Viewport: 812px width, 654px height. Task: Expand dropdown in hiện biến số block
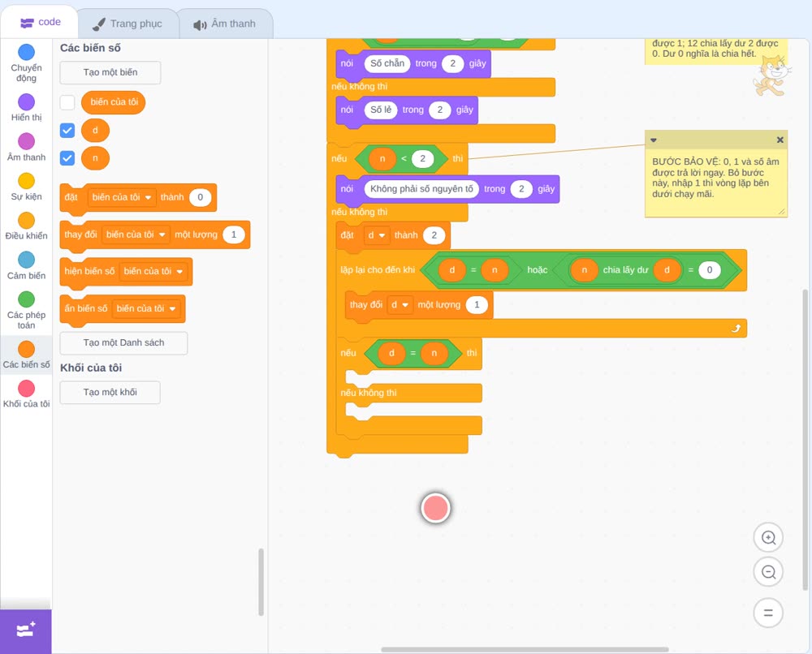click(153, 271)
